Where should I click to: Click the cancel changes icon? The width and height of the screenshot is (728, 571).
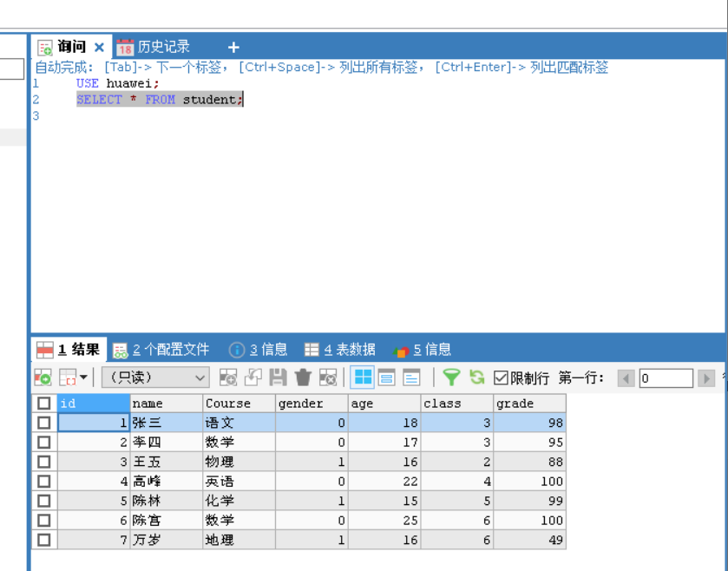pyautogui.click(x=328, y=377)
